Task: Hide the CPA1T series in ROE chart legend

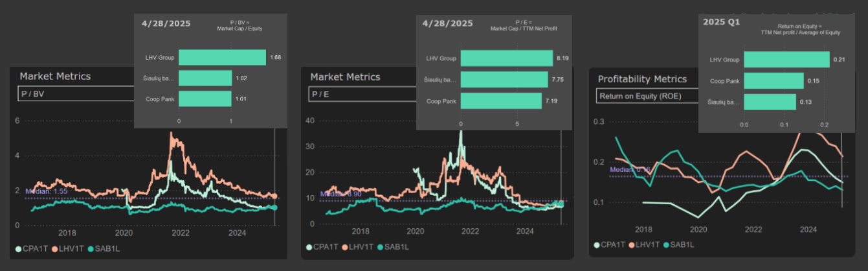Action: [597, 244]
